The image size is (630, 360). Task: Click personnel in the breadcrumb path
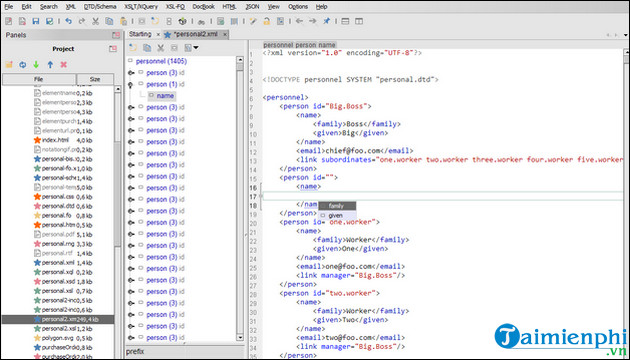[278, 45]
